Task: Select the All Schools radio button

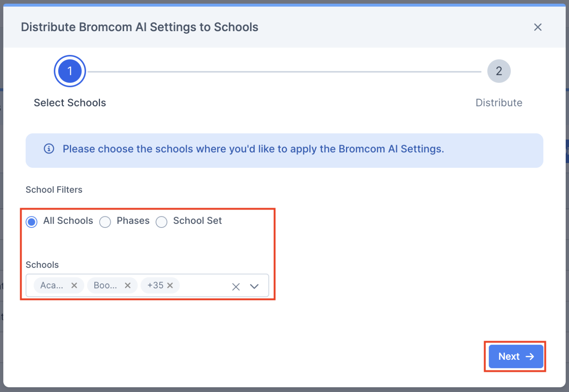Action: coord(31,222)
